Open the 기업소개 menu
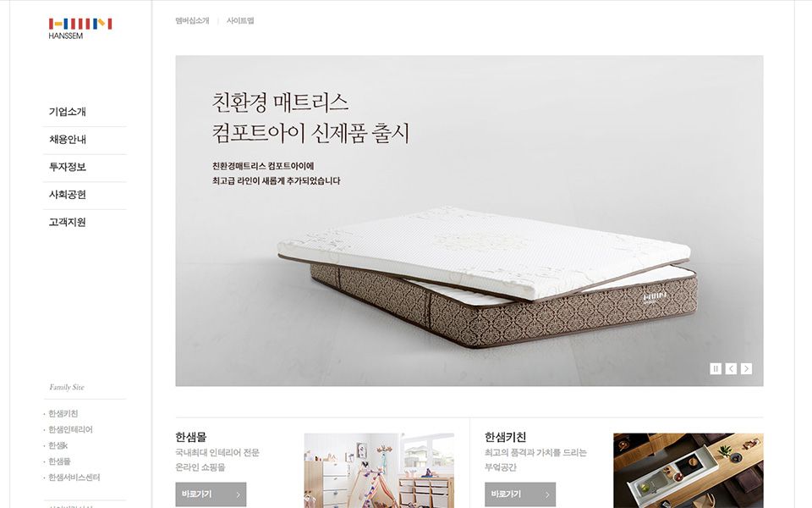The image size is (812, 508). [x=68, y=112]
